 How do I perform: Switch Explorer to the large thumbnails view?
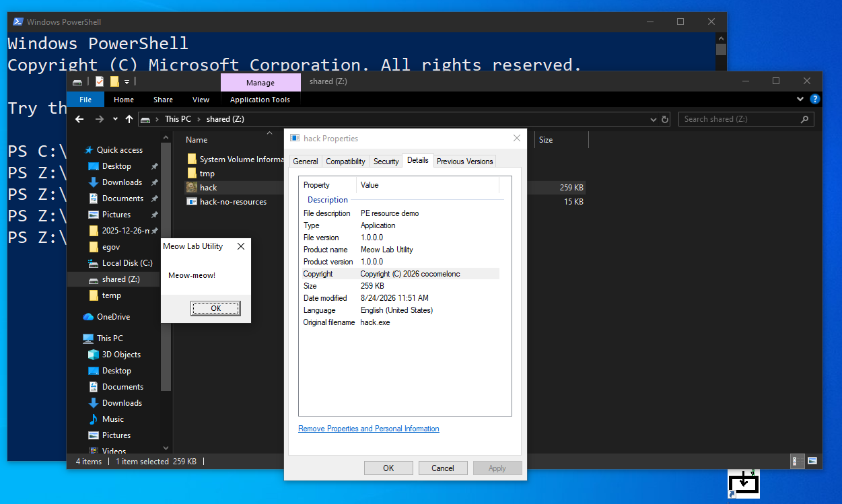812,461
